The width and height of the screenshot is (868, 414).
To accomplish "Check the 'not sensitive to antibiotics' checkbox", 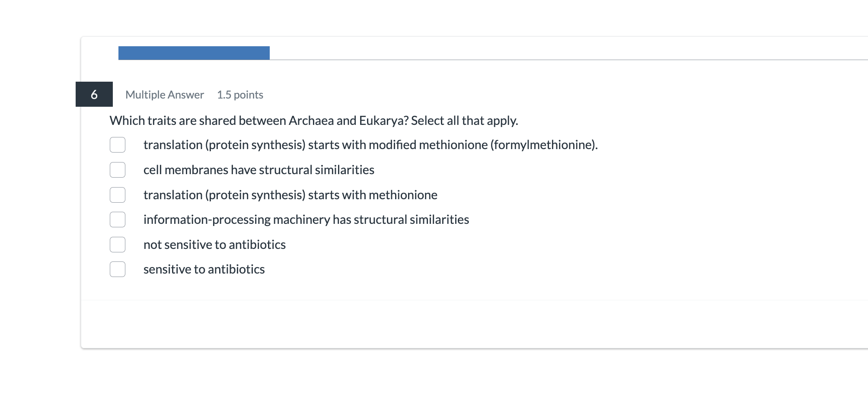I will [x=117, y=245].
